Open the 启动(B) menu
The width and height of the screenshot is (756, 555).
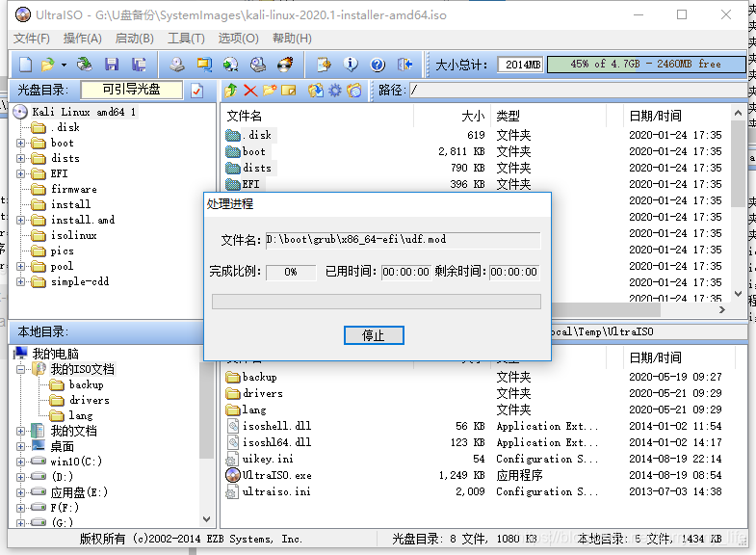(135, 39)
